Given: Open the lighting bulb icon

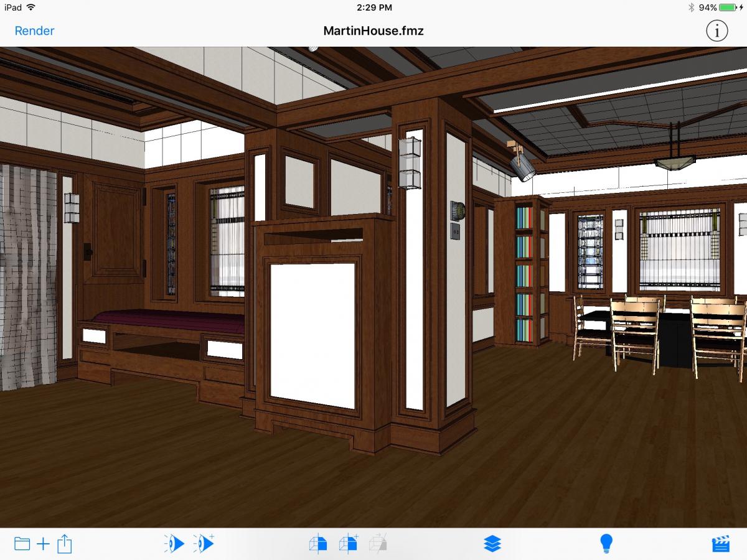Looking at the screenshot, I should pos(606,544).
